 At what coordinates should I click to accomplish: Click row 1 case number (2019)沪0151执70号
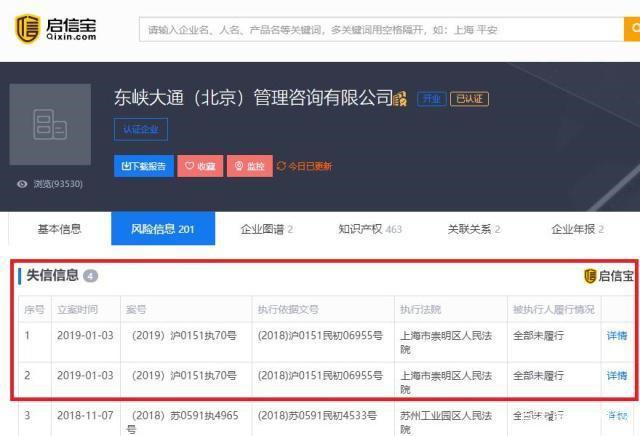pyautogui.click(x=184, y=336)
